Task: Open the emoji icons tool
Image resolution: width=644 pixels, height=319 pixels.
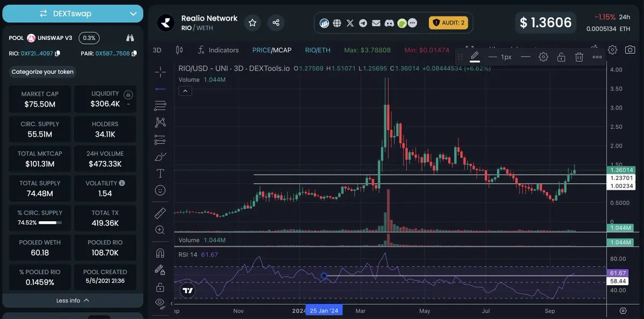Action: click(160, 190)
